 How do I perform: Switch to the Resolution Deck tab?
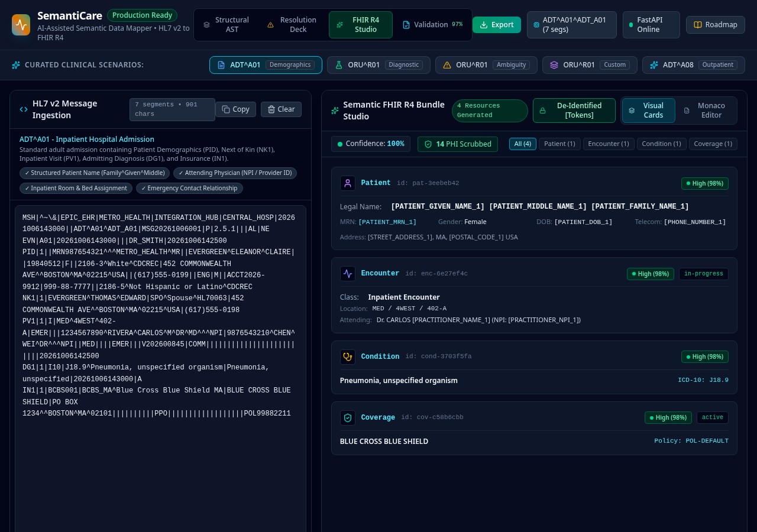[292, 25]
